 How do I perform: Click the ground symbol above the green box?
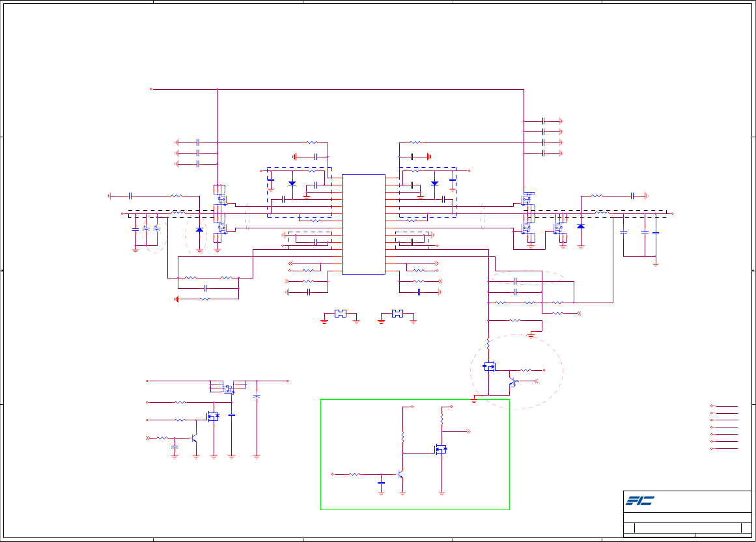tap(474, 400)
